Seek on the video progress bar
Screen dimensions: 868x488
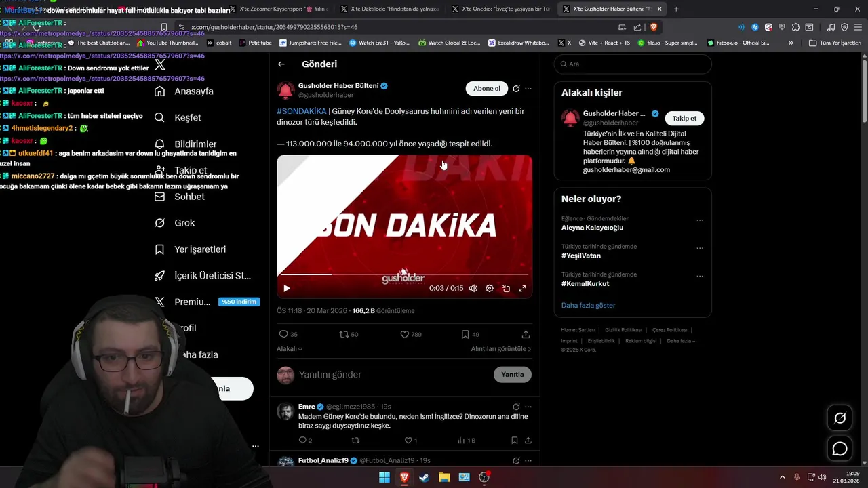pyautogui.click(x=404, y=274)
